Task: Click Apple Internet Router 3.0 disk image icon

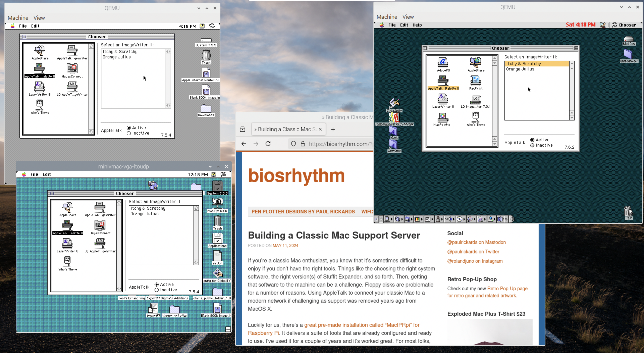Action: coord(206,74)
